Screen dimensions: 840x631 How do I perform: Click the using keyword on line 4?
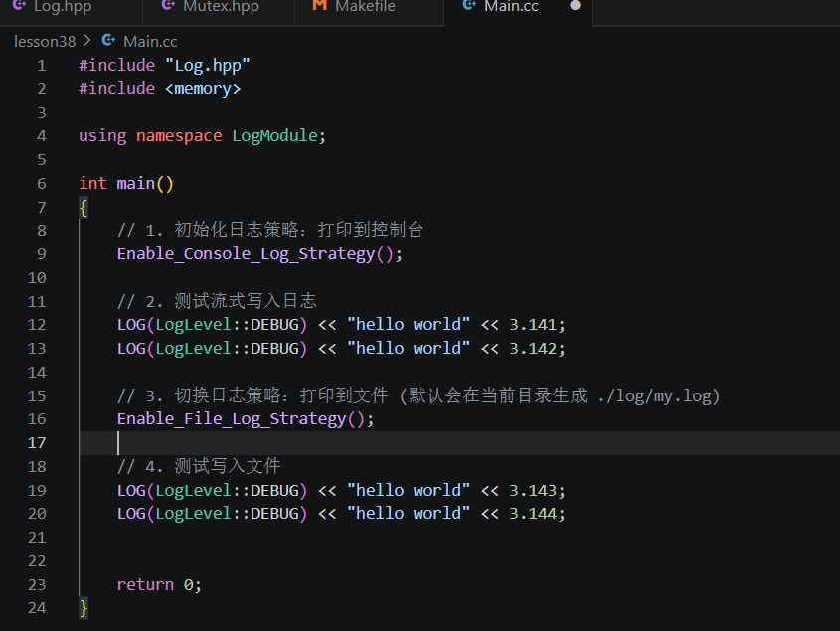pyautogui.click(x=102, y=136)
